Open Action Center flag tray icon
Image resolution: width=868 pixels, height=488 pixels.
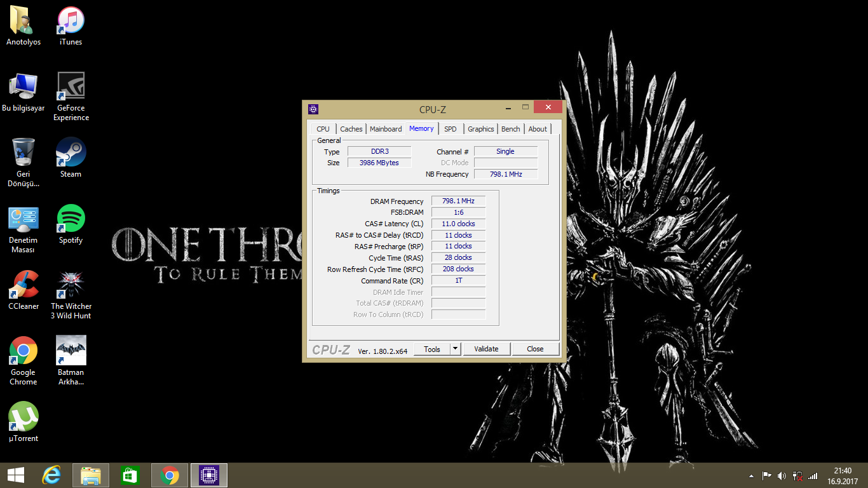(767, 476)
